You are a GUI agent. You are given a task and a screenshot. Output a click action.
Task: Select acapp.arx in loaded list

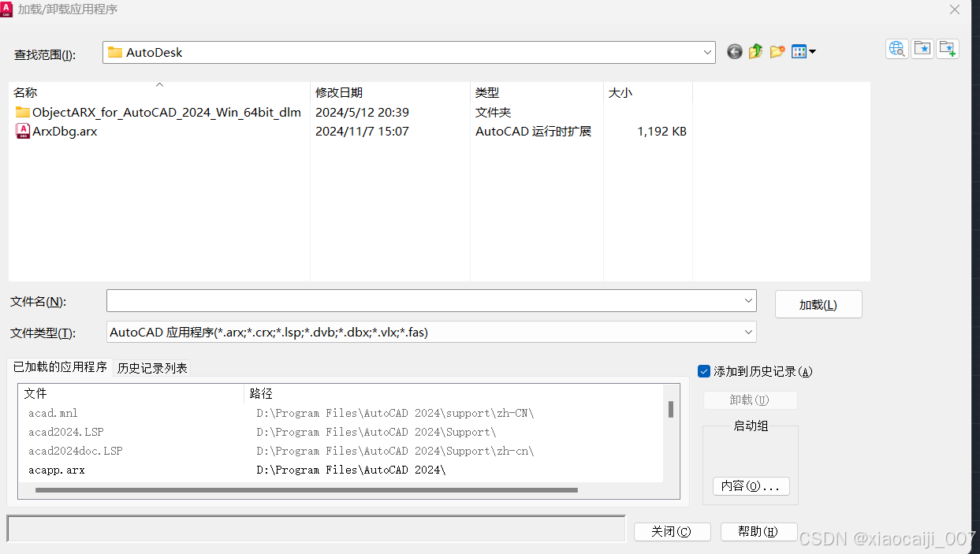click(x=56, y=470)
